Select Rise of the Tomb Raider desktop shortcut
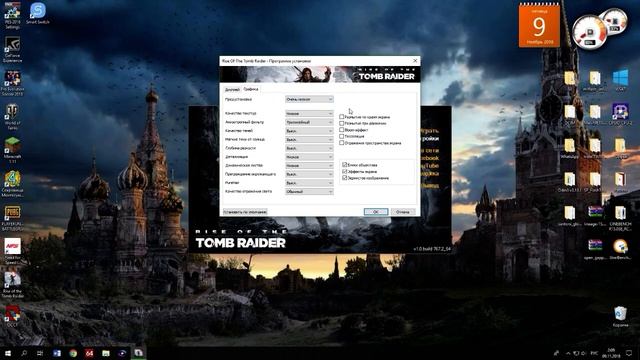The width and height of the screenshot is (640, 360). point(12,285)
